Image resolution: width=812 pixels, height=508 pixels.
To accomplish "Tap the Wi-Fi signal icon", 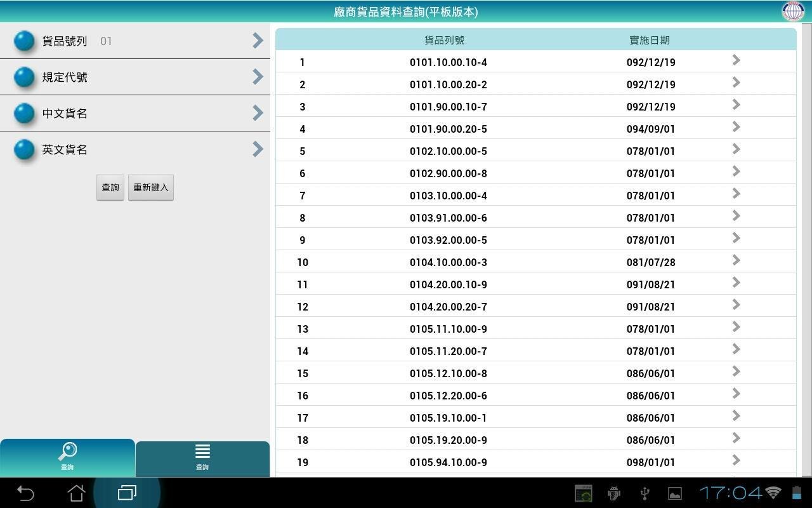I will point(773,492).
